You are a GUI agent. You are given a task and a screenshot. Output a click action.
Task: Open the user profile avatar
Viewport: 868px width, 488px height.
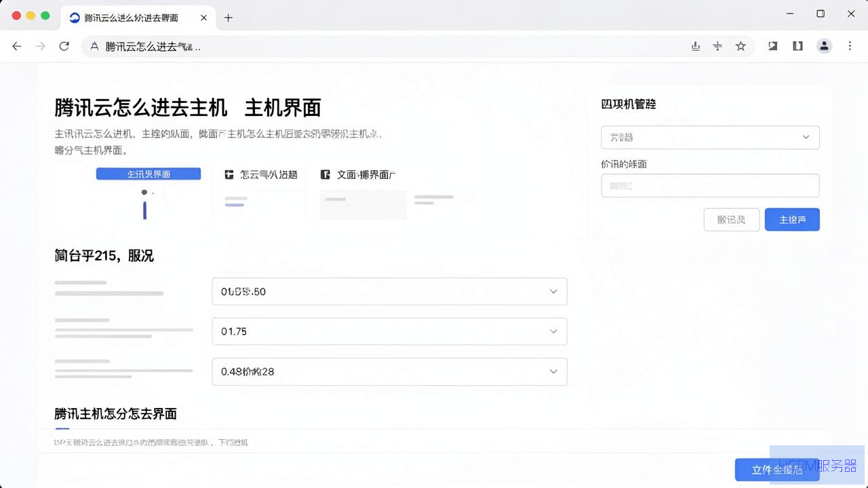[x=824, y=46]
